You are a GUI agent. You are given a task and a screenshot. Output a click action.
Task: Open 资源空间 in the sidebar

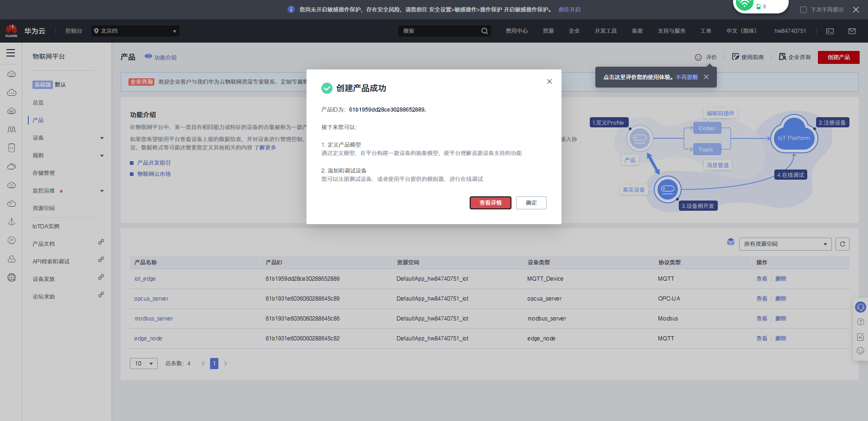(x=44, y=208)
